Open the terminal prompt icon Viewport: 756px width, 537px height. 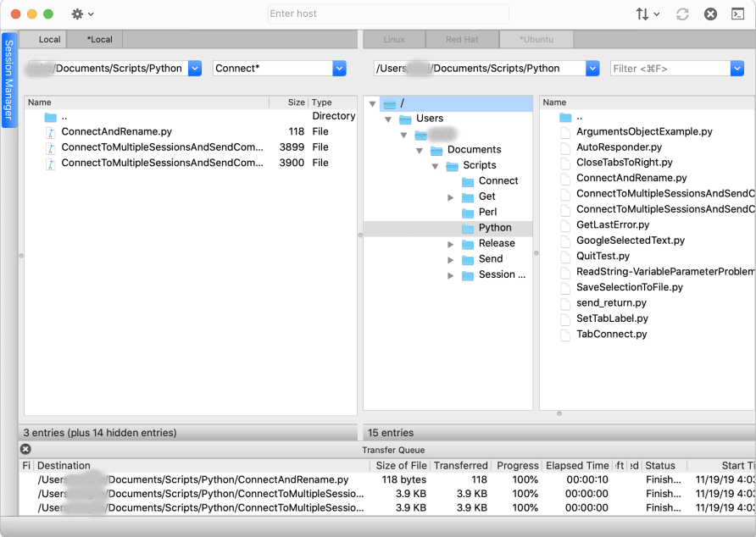pyautogui.click(x=737, y=14)
